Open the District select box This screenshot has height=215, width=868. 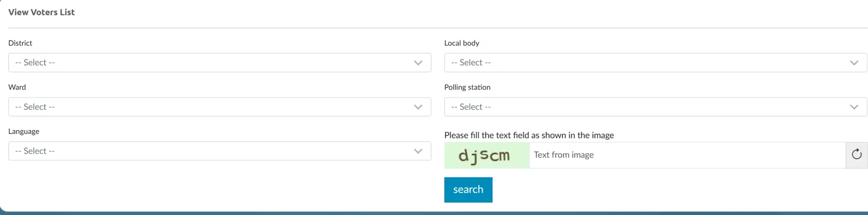(219, 63)
